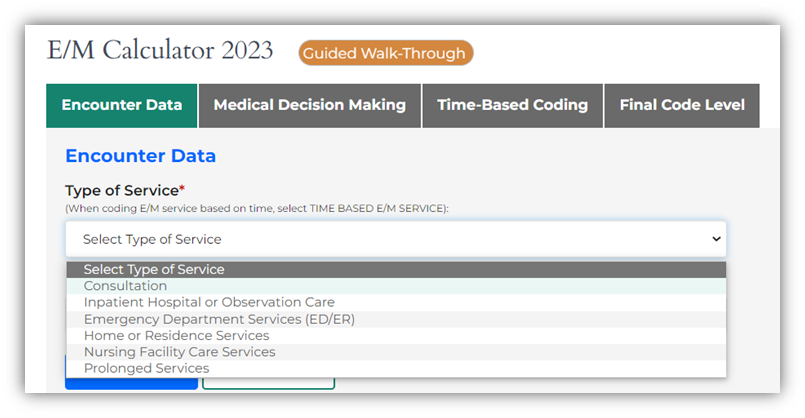Select Inpatient Hospital or Observation Care
Screen dimensions: 805x418
209,302
